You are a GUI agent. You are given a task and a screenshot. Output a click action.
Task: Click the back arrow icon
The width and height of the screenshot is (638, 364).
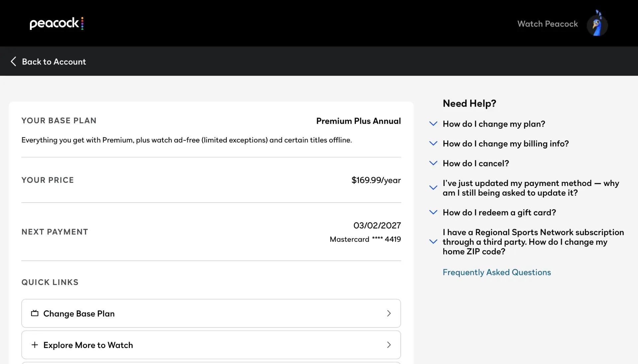pos(13,61)
